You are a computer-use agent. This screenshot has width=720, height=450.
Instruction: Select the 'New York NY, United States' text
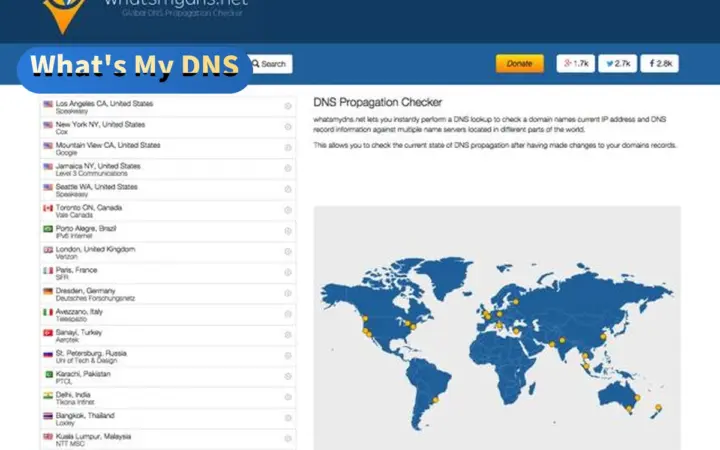100,124
